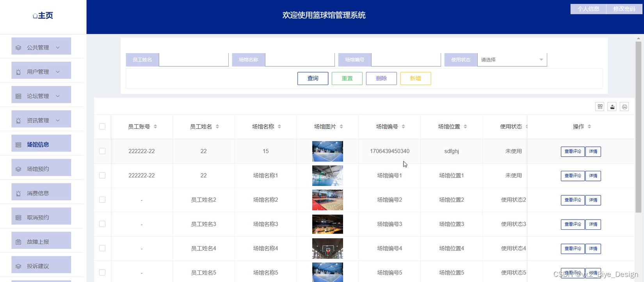
Task: Click 主页 home link
Action: tap(43, 16)
